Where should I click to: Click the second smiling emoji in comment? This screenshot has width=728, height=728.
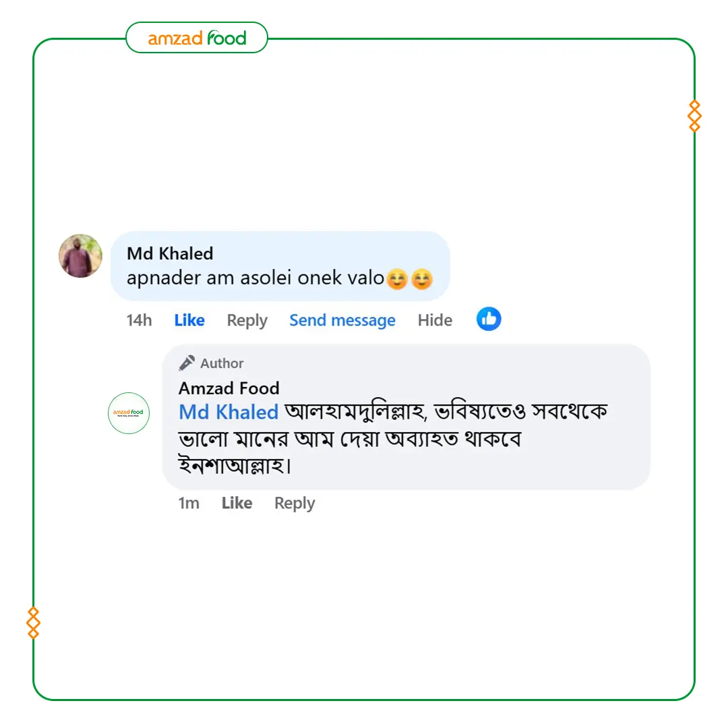[421, 278]
